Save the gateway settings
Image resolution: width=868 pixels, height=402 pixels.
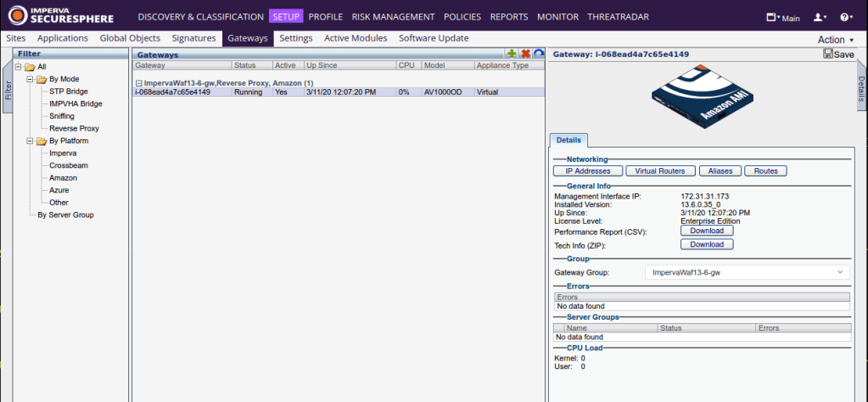(838, 53)
